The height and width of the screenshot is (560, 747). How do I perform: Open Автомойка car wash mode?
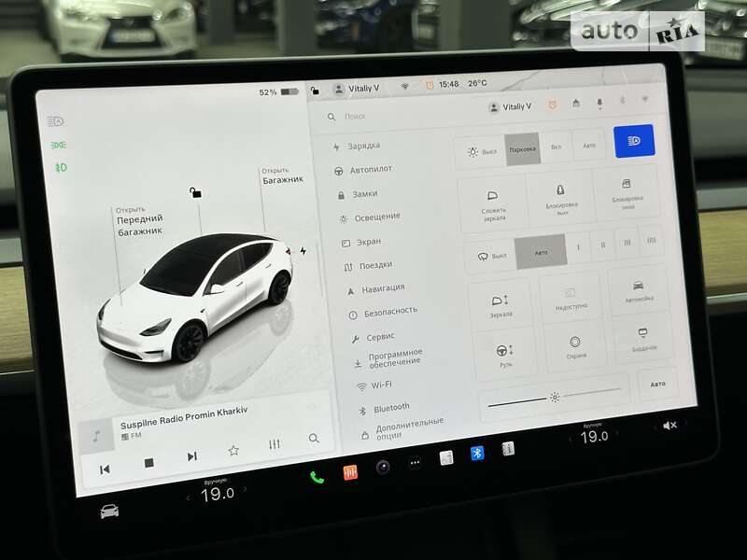click(x=639, y=291)
